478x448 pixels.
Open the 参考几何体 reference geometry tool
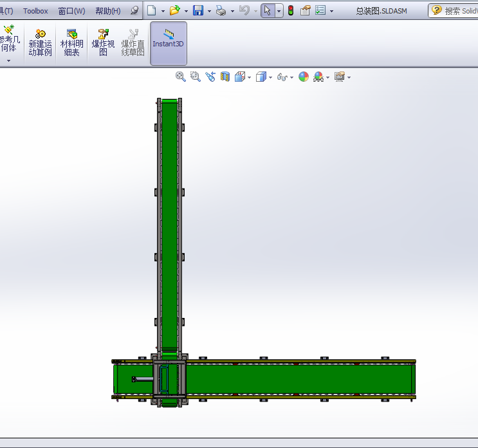9,39
